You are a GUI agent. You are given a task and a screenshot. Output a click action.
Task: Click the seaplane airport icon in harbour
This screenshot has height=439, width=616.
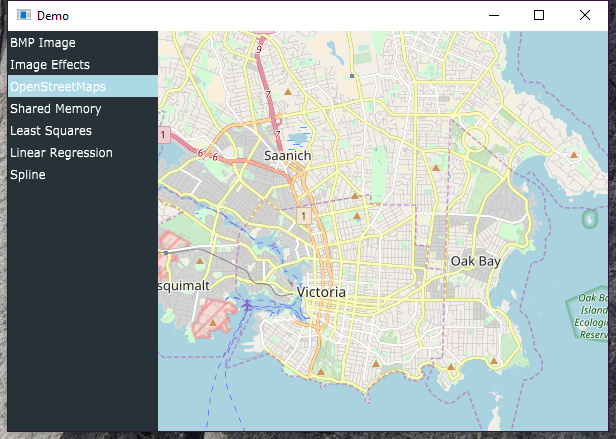pos(247,305)
